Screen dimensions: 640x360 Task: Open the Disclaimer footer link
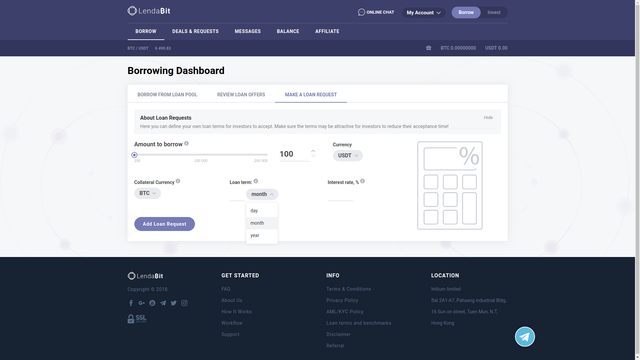338,334
